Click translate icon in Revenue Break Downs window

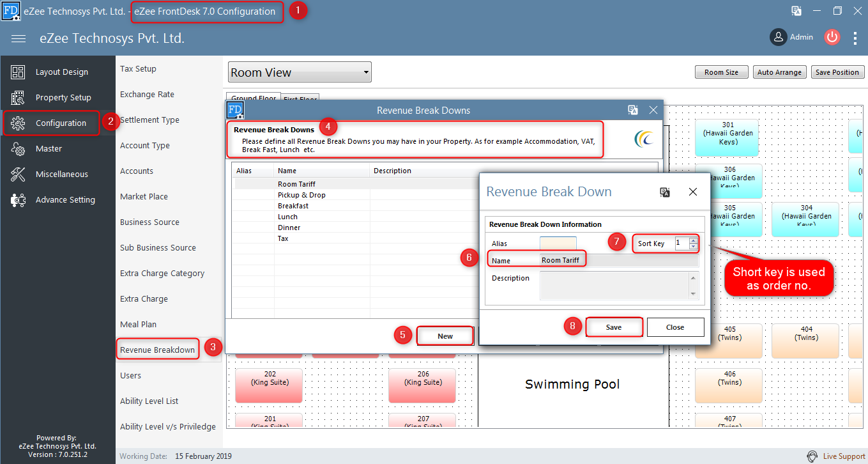pyautogui.click(x=633, y=110)
